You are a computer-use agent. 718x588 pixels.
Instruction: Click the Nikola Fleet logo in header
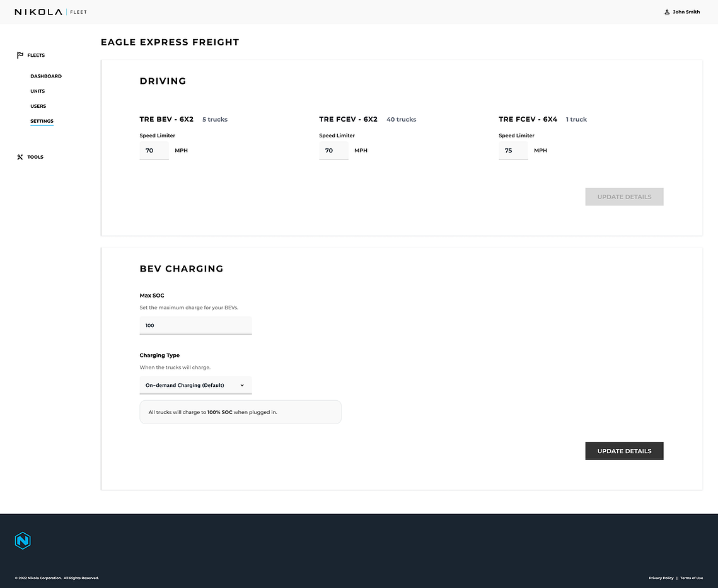[x=51, y=12]
